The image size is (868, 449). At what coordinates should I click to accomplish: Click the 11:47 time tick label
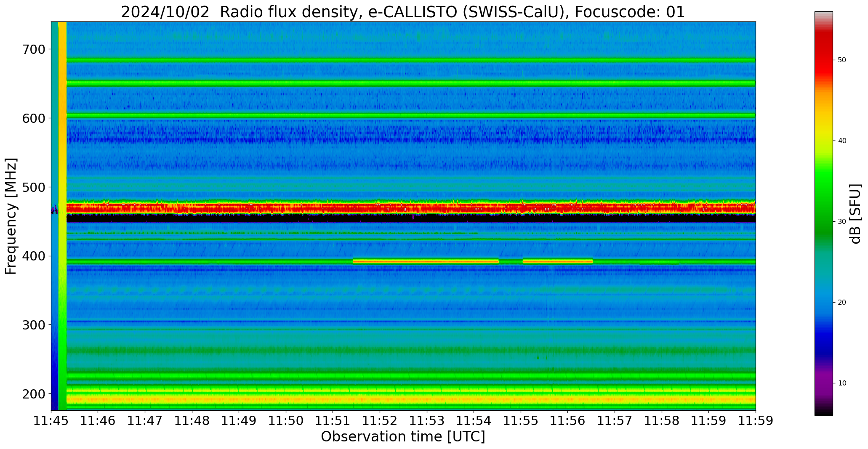click(145, 421)
